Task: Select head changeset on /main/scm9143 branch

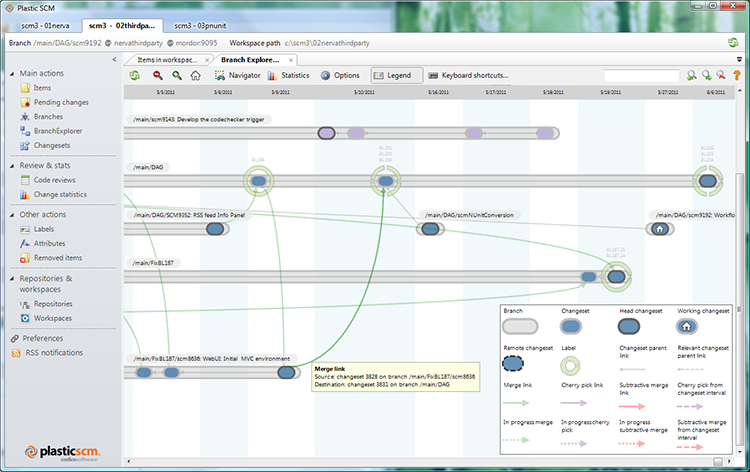Action: [x=327, y=133]
